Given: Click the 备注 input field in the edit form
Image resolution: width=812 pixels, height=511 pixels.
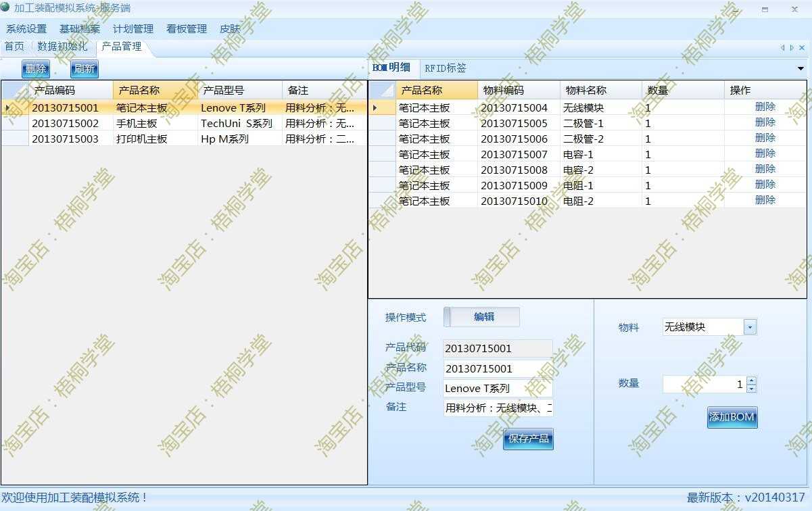Looking at the screenshot, I should [498, 408].
